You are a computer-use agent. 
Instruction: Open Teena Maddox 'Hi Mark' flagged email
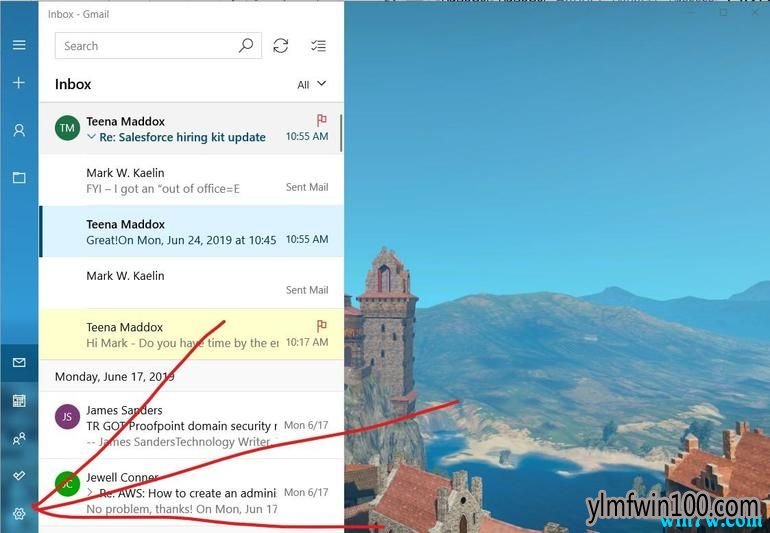click(x=191, y=335)
